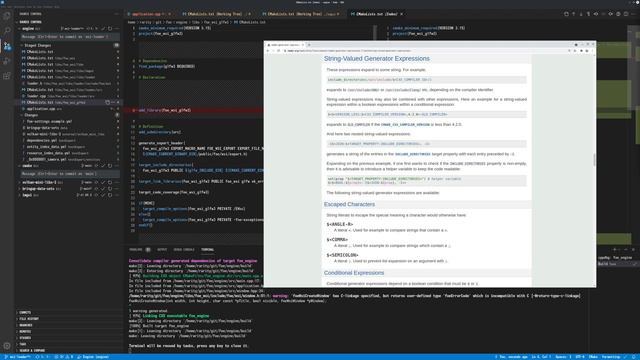Add a new terminal with plus icon
The image size is (640, 360).
click(x=615, y=249)
